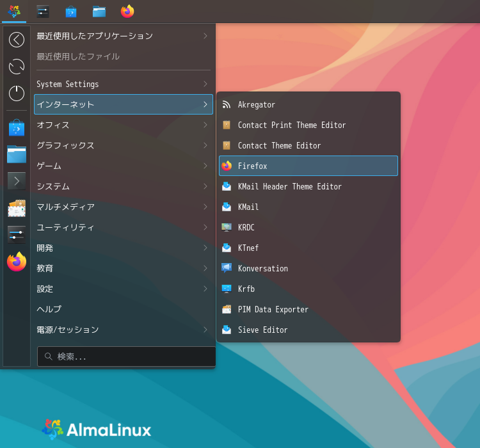Viewport: 480px width, 448px height.
Task: Open the 開発 category
Action: click(124, 248)
